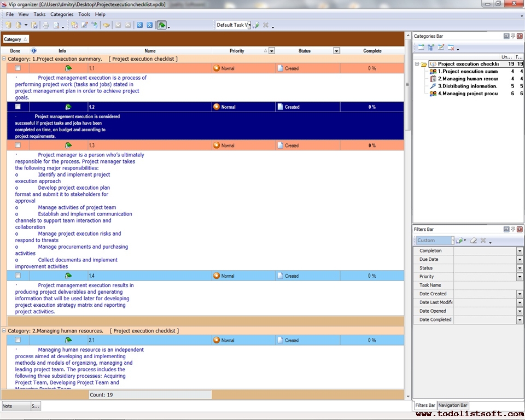
Task: Check the Done box for task 1.1
Action: click(x=18, y=68)
